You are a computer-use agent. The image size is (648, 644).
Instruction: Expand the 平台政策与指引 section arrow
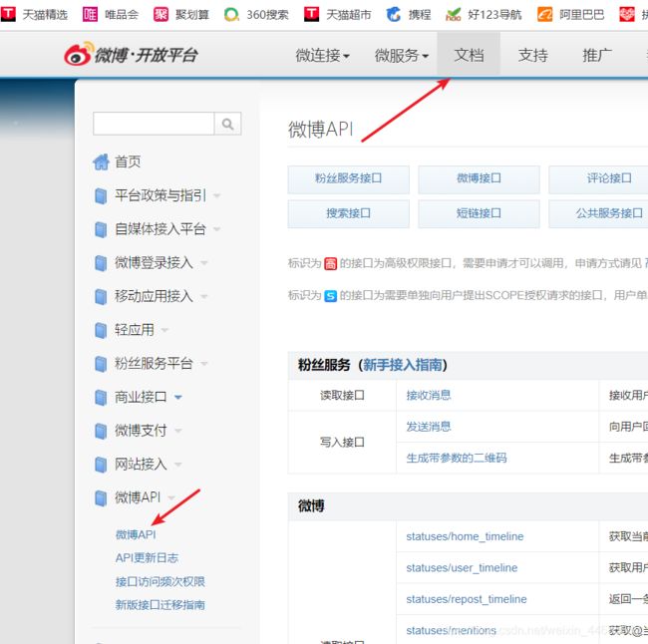(x=216, y=195)
